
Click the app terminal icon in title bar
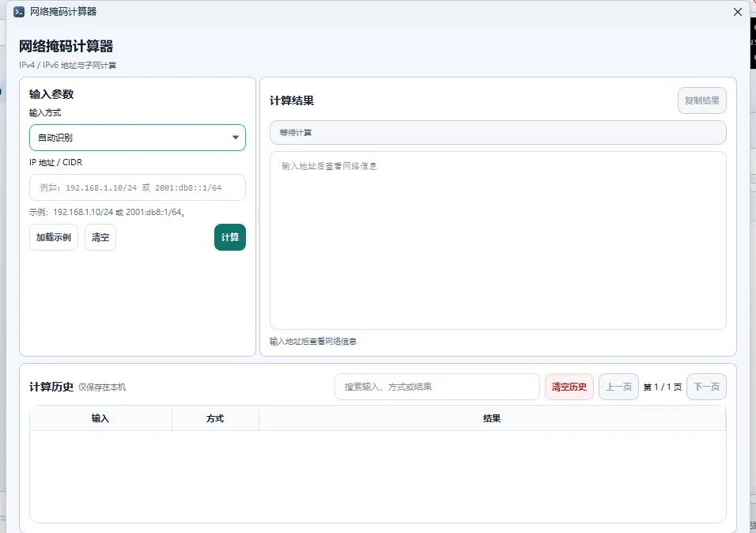tap(19, 12)
